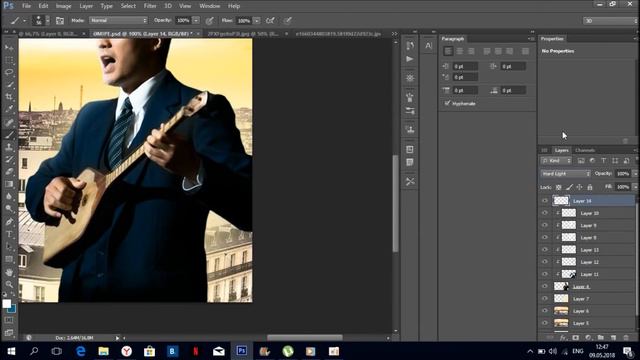Delete layer using trash icon

(x=626, y=338)
